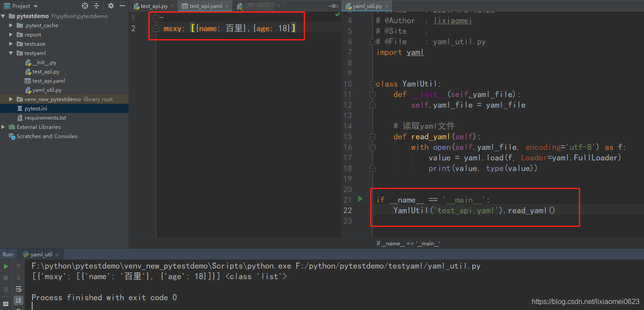Click the 'import yaml' code line

point(400,52)
